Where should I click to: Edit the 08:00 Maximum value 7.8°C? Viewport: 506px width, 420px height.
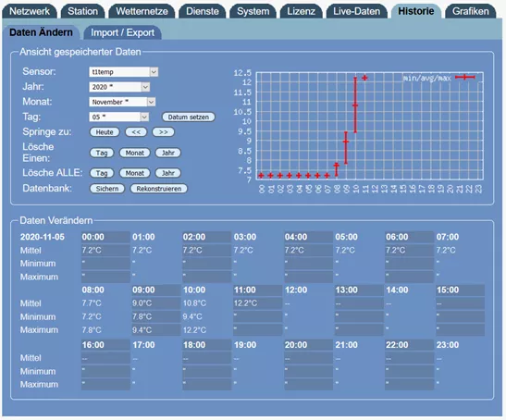point(105,330)
